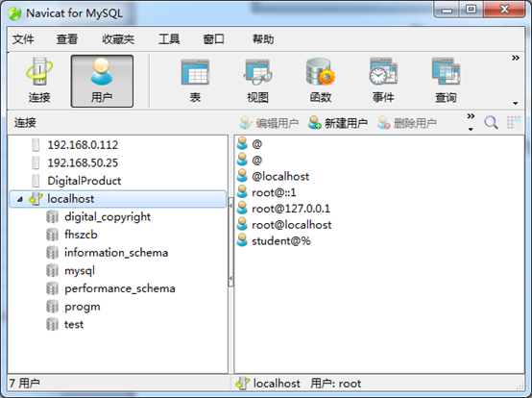Expand the main toolbar overflow chevron

coord(516,58)
